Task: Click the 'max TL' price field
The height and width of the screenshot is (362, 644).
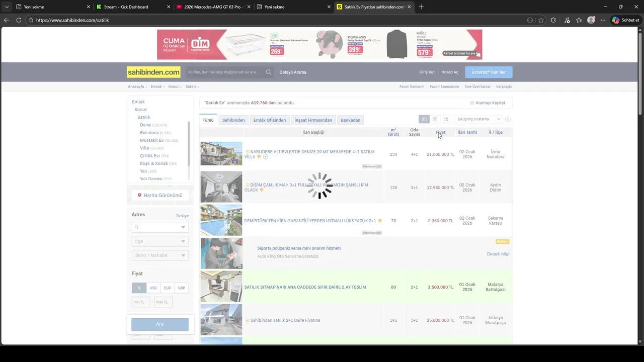Action: coord(164,302)
